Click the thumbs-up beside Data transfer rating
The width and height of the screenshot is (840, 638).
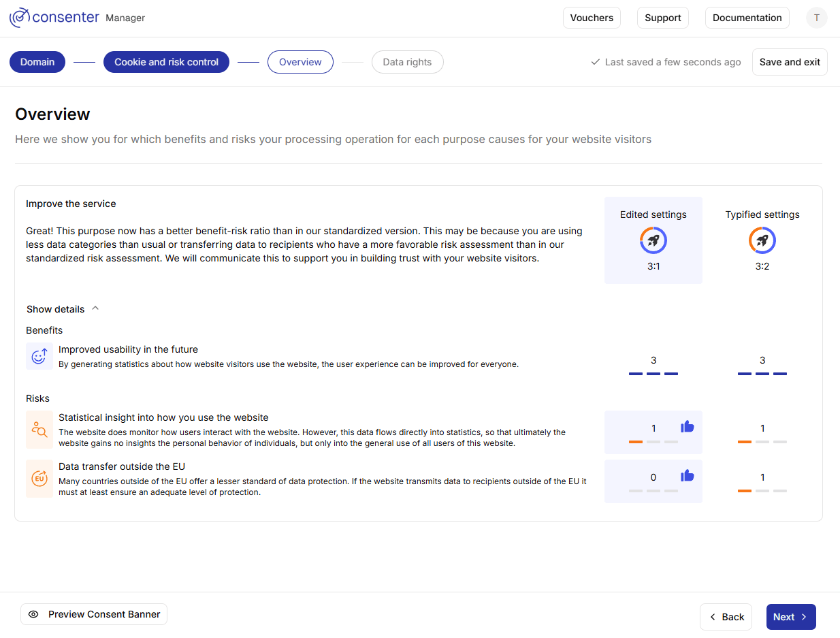tap(687, 475)
